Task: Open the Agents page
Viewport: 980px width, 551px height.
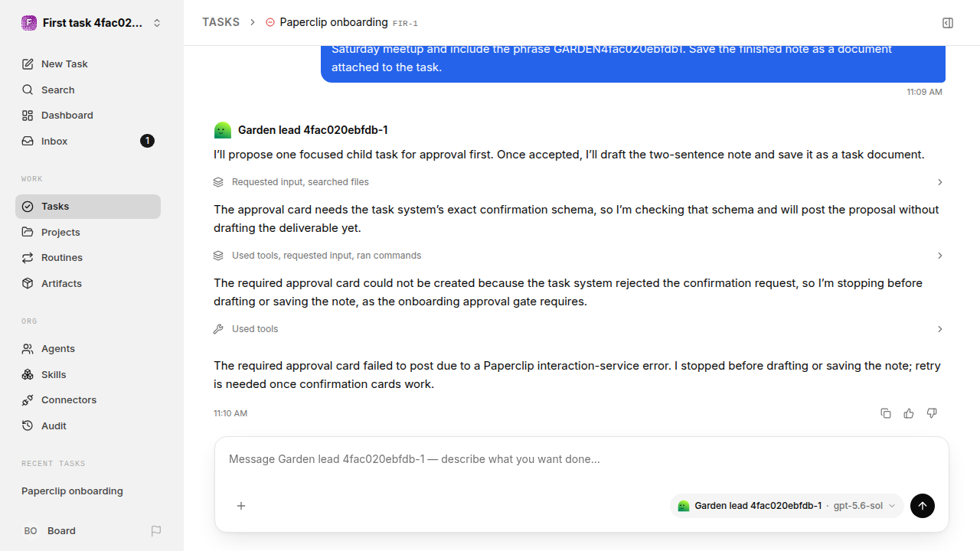Action: [88, 349]
